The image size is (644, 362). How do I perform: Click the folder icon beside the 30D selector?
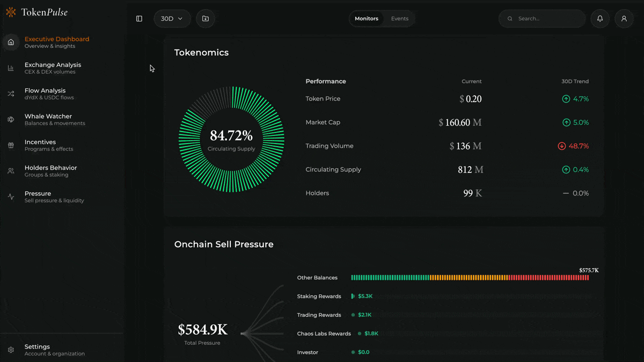coord(205,18)
